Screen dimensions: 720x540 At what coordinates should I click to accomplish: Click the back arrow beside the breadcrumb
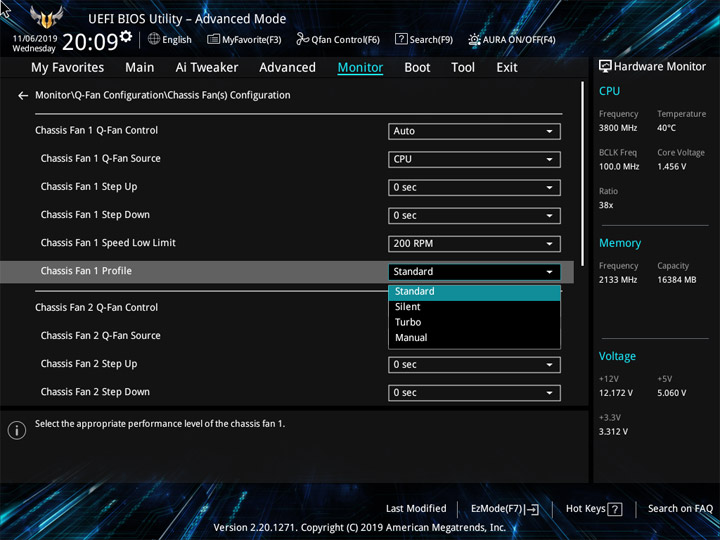point(22,96)
